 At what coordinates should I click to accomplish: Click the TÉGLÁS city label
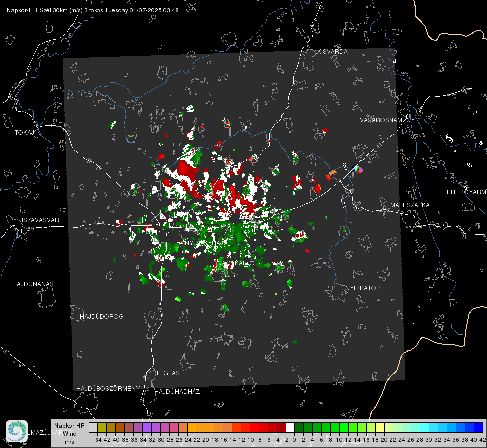click(168, 373)
